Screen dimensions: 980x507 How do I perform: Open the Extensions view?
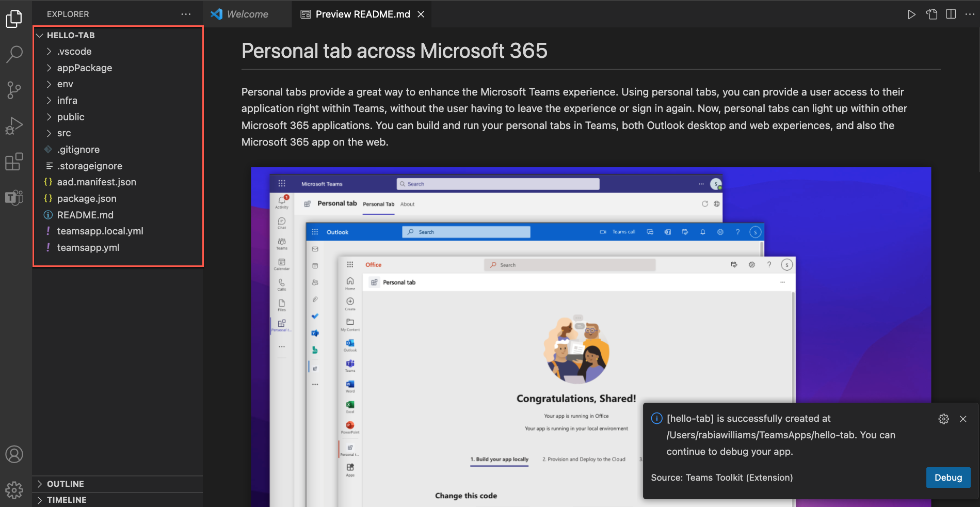point(14,162)
